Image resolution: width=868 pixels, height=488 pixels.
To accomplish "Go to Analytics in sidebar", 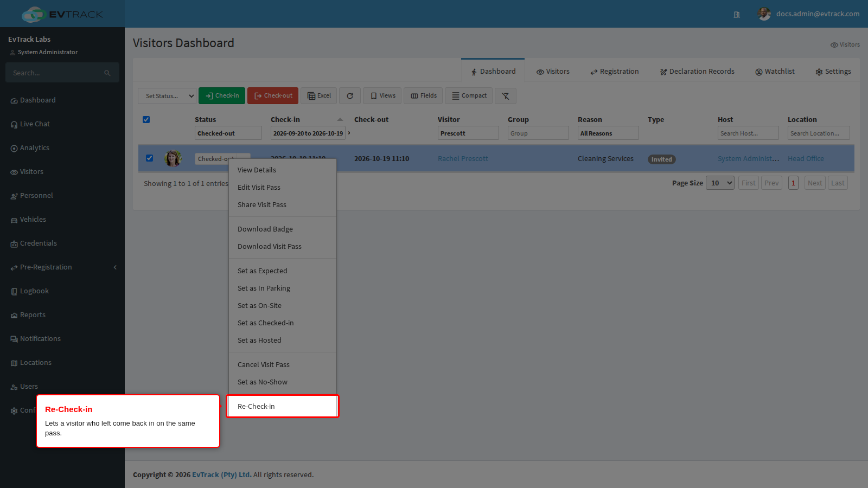I will [x=35, y=148].
